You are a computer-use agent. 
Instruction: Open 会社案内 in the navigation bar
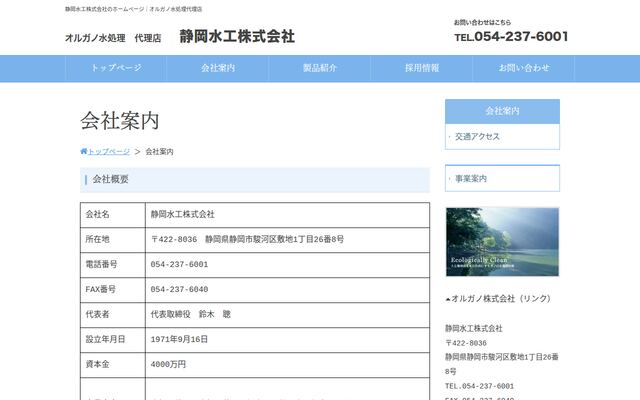click(218, 68)
